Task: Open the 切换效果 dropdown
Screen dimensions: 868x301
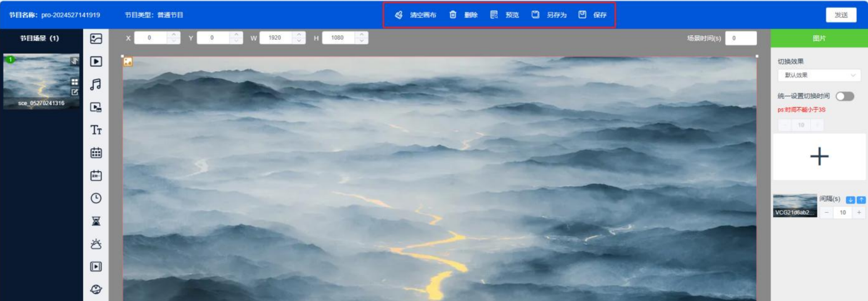Action: (819, 75)
